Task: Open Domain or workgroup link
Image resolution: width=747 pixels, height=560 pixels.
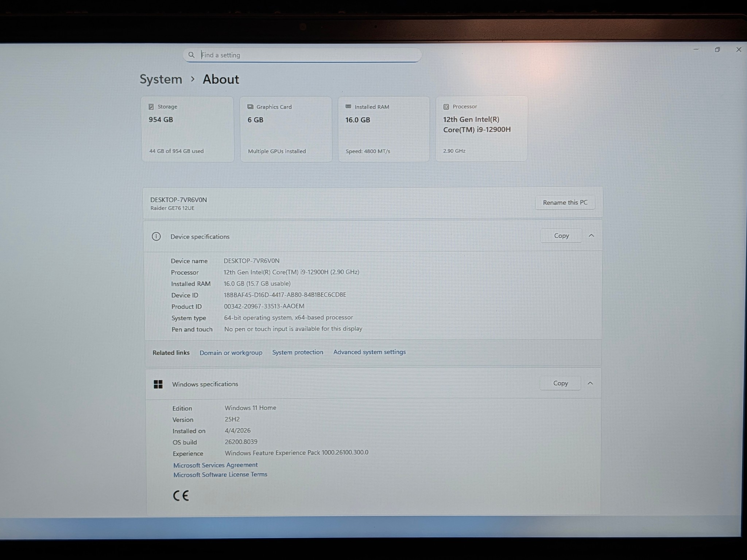Action: tap(231, 353)
